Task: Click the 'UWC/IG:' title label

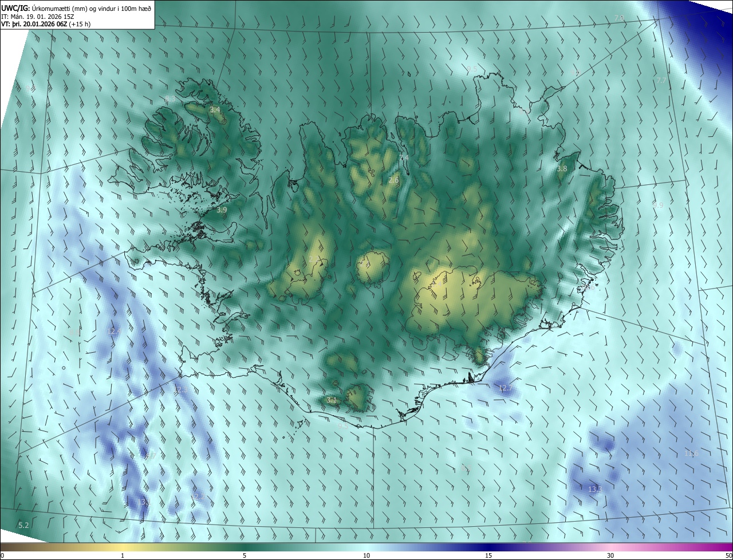Action: tap(15, 8)
